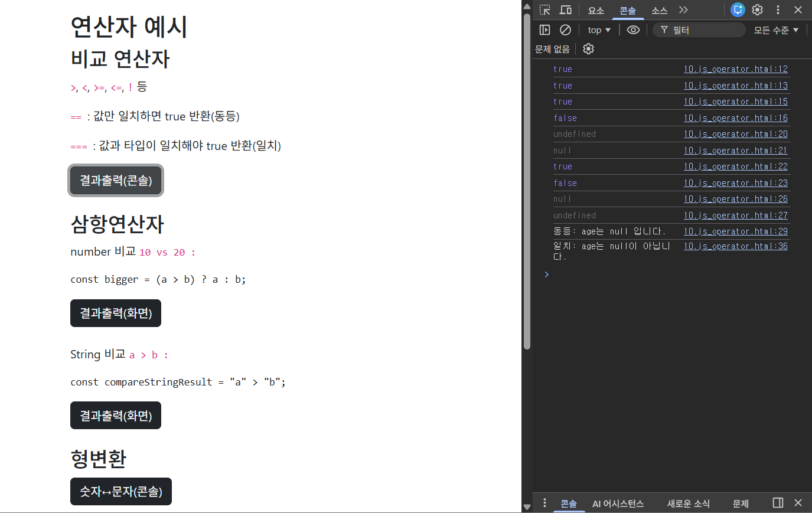This screenshot has height=513, width=812.
Task: Open the source link 10.js_operator.html:21
Action: [x=736, y=151]
